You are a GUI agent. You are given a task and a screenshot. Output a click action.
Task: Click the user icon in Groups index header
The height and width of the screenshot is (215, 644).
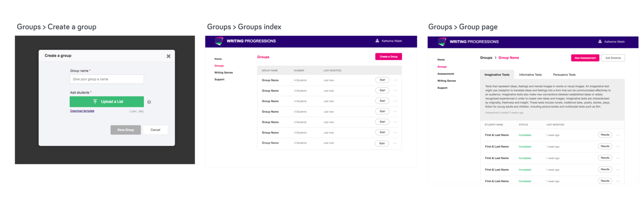point(377,41)
